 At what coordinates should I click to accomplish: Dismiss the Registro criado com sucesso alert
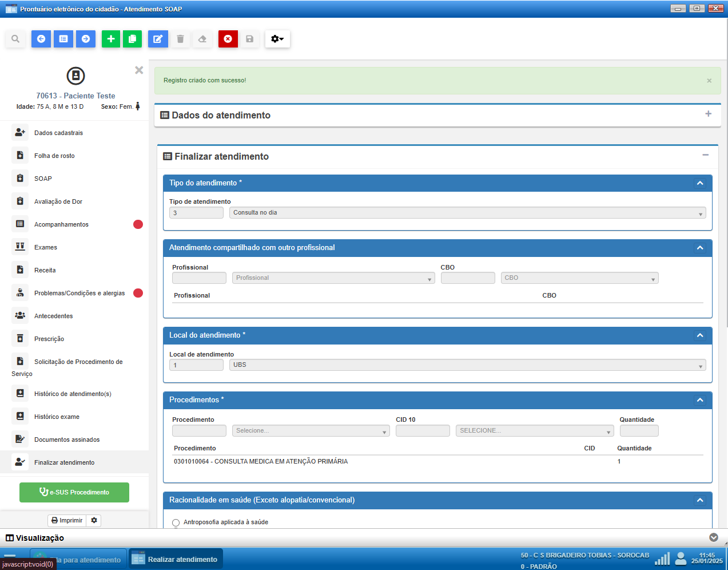[x=709, y=81]
